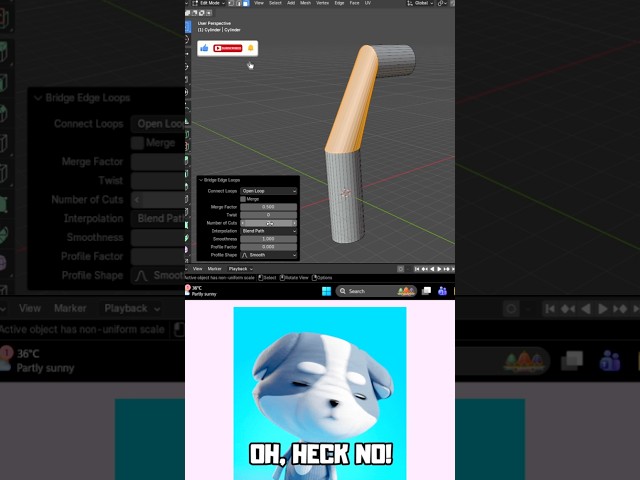Image resolution: width=640 pixels, height=480 pixels.
Task: Tick the Merge checkbox
Action: point(243,199)
